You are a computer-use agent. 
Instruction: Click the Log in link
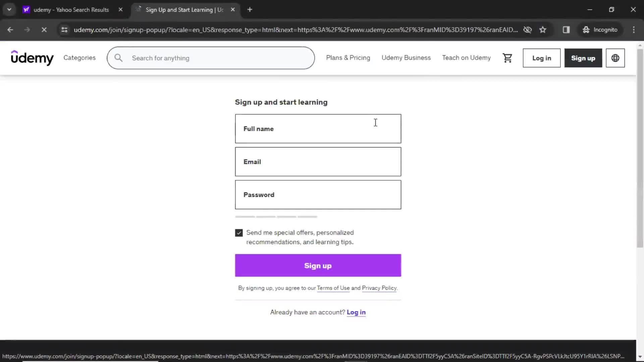[x=356, y=312]
